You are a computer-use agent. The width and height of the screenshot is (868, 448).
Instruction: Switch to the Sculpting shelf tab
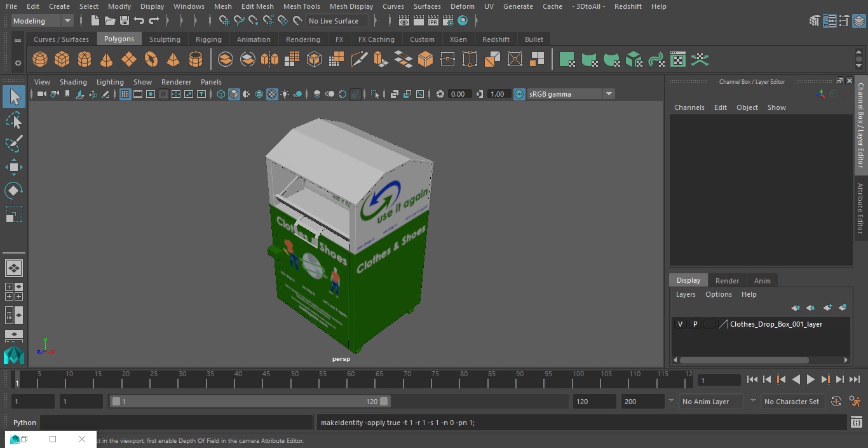coord(165,39)
